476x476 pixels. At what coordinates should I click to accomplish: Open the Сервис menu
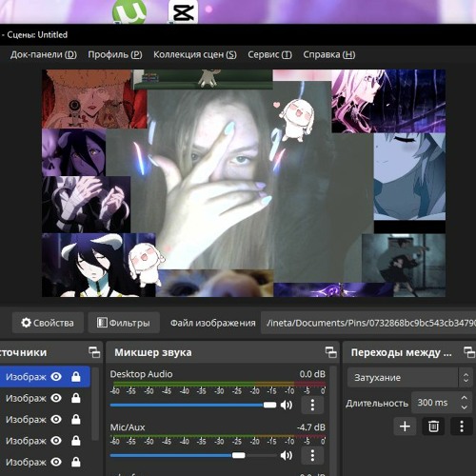269,54
